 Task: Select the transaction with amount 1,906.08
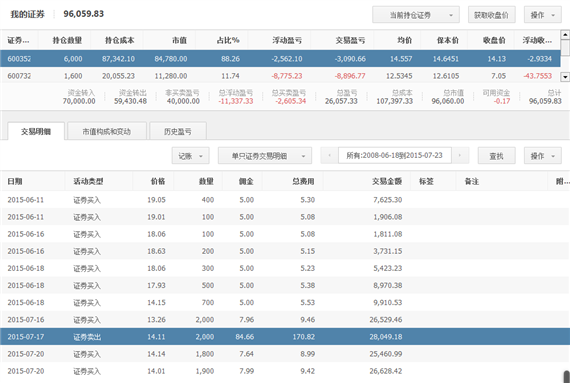click(x=284, y=217)
